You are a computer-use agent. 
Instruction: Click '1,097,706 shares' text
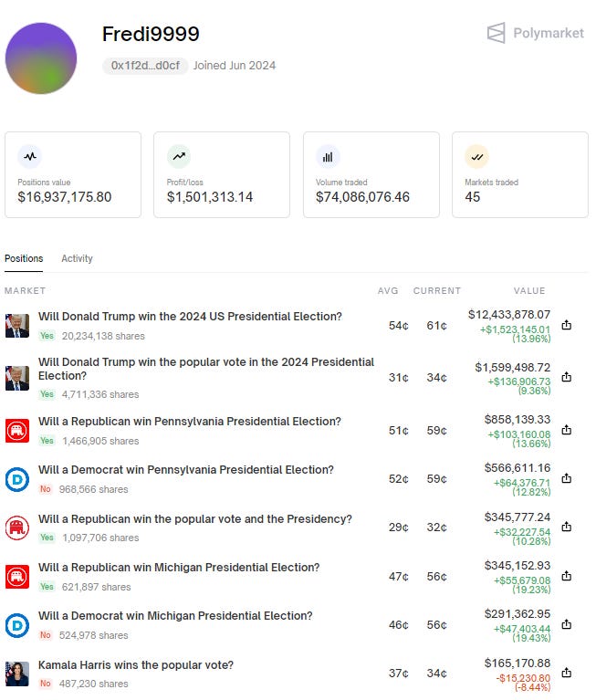tap(100, 538)
